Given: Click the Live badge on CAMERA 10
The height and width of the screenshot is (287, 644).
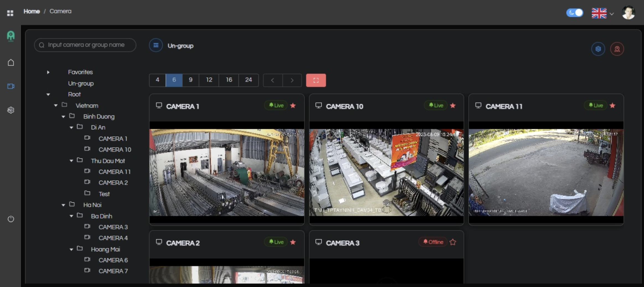Looking at the screenshot, I should (436, 105).
